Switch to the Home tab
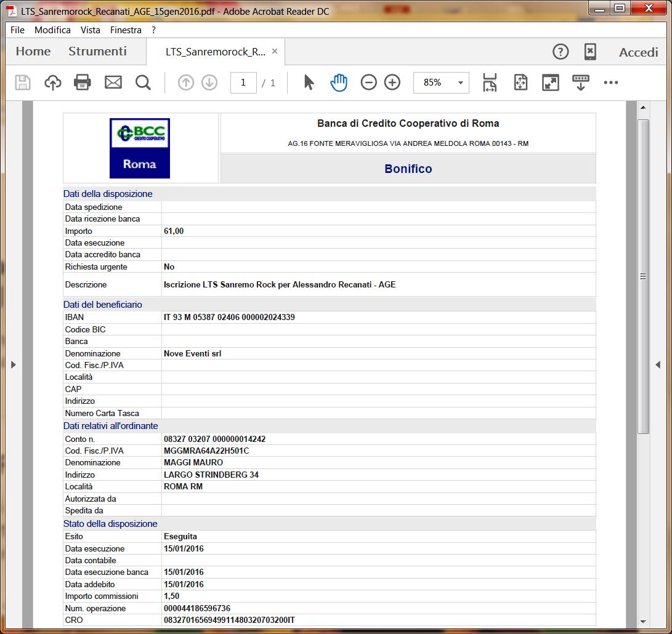 [33, 52]
